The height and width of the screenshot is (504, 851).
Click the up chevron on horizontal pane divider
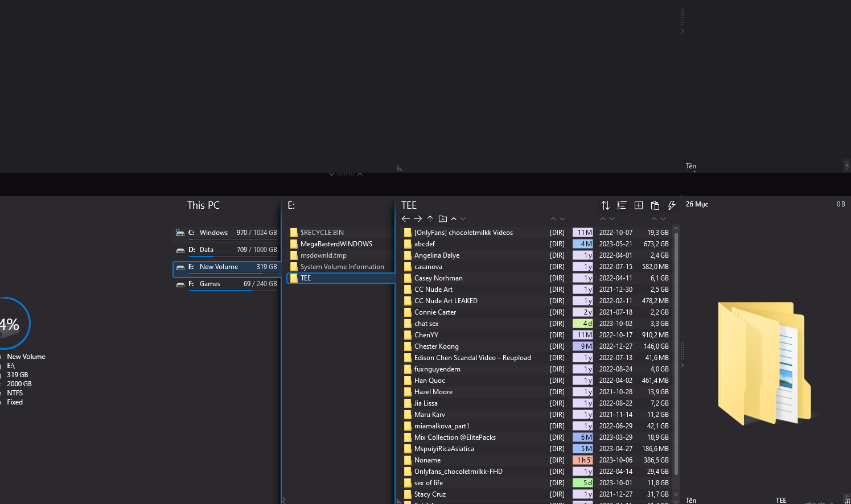(x=360, y=174)
